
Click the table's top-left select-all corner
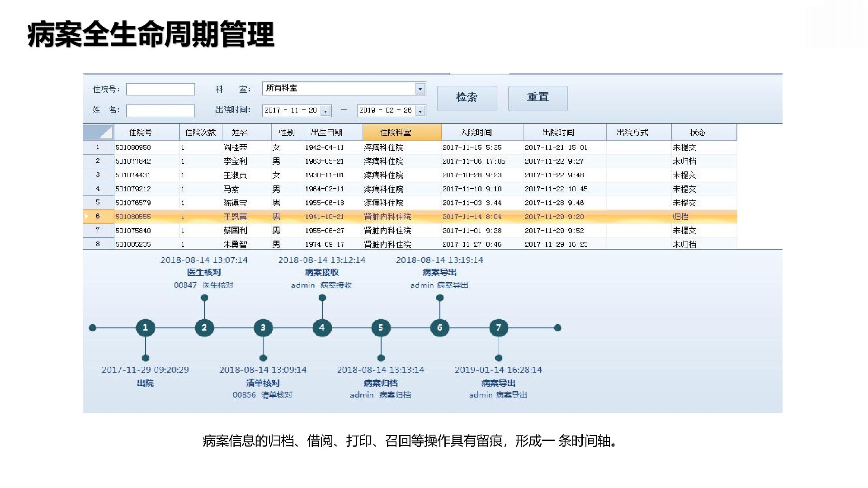coord(99,133)
